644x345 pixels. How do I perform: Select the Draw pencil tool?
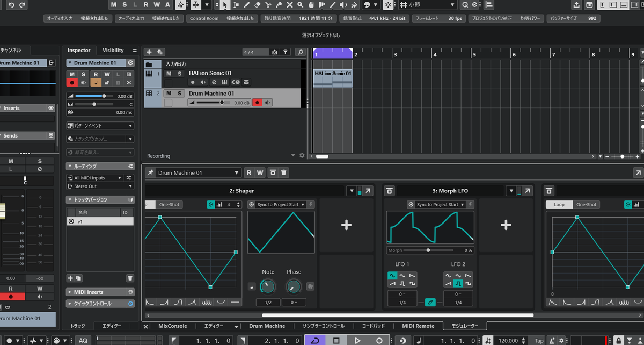246,5
